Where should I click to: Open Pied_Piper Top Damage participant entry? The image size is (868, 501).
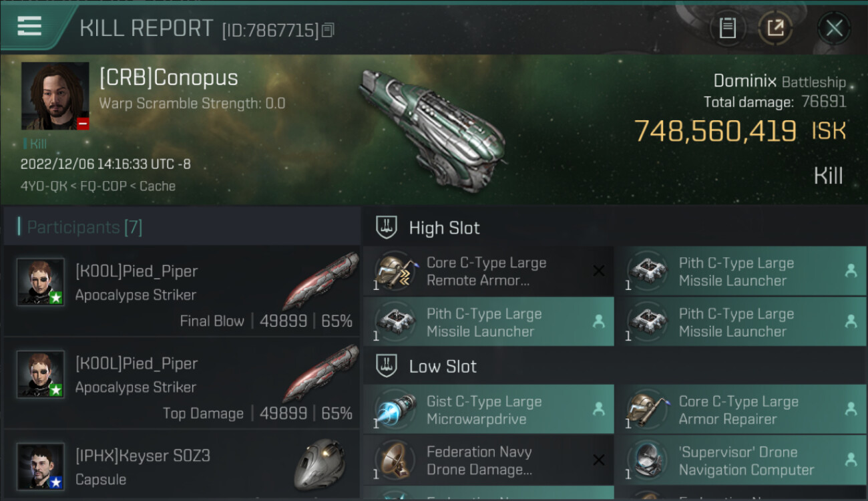[x=182, y=383]
